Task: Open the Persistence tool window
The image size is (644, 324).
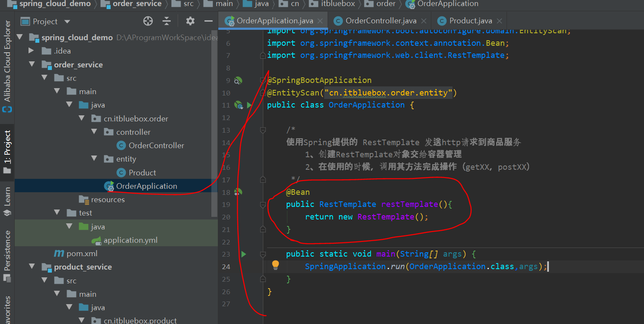Action: tap(7, 256)
